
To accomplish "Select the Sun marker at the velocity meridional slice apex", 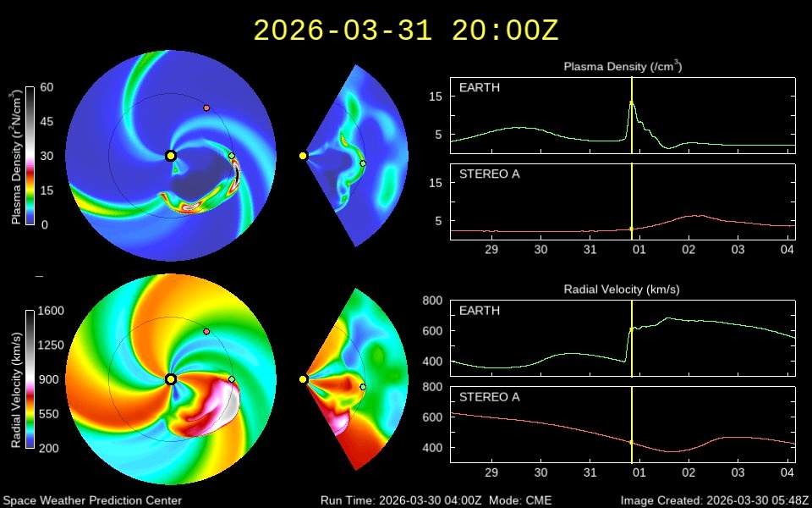I will (303, 379).
